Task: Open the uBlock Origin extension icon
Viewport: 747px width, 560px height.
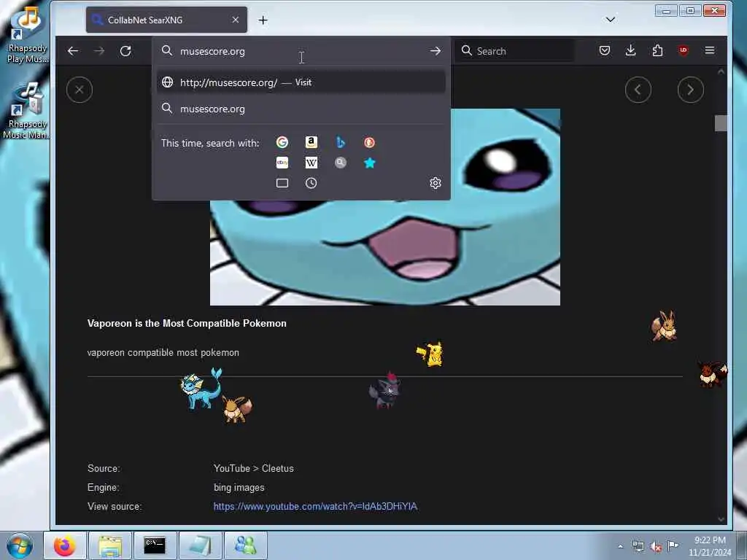Action: tap(683, 50)
